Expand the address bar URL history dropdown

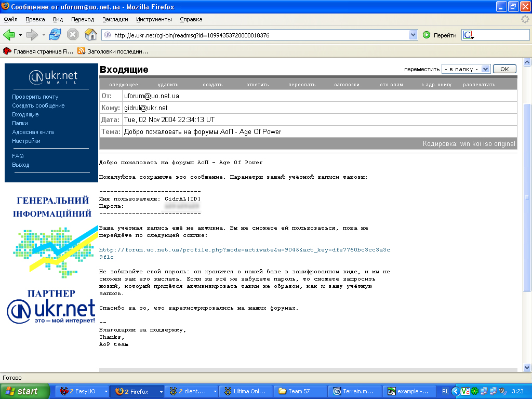[414, 35]
